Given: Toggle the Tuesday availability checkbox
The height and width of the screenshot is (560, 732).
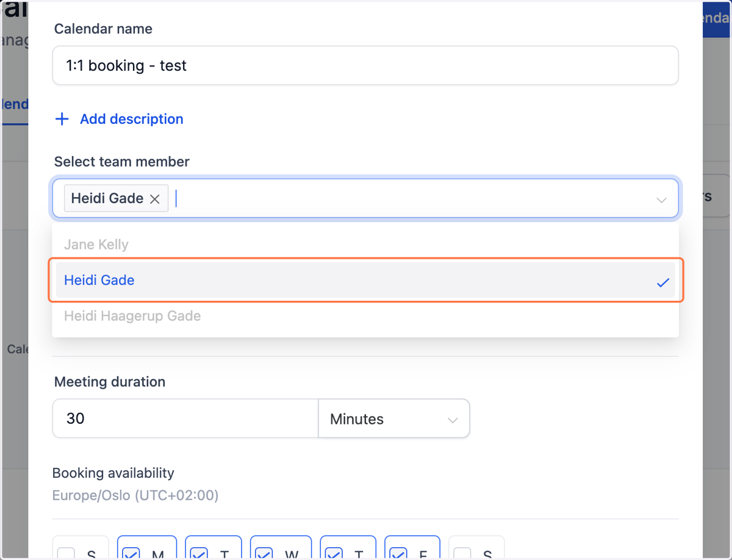Looking at the screenshot, I should (x=199, y=554).
